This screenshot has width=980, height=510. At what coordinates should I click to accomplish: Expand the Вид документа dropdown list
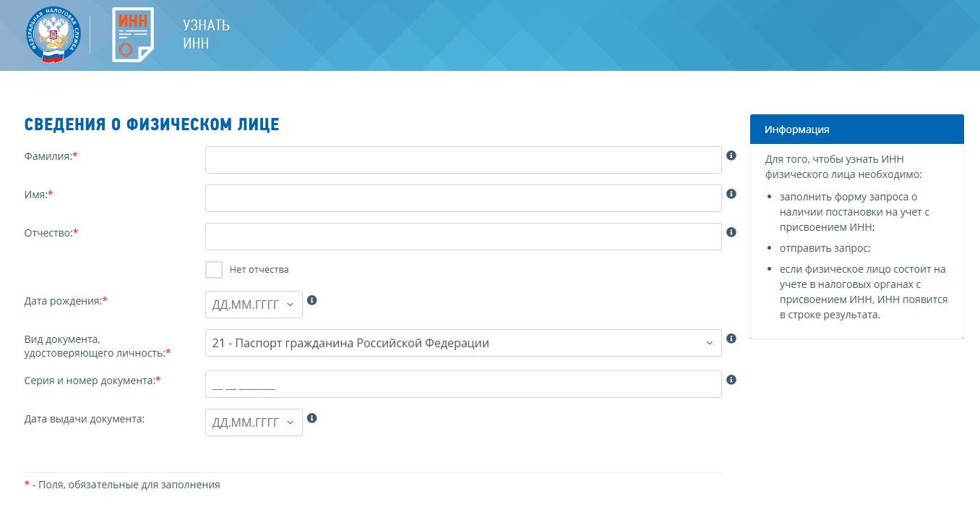tap(463, 343)
